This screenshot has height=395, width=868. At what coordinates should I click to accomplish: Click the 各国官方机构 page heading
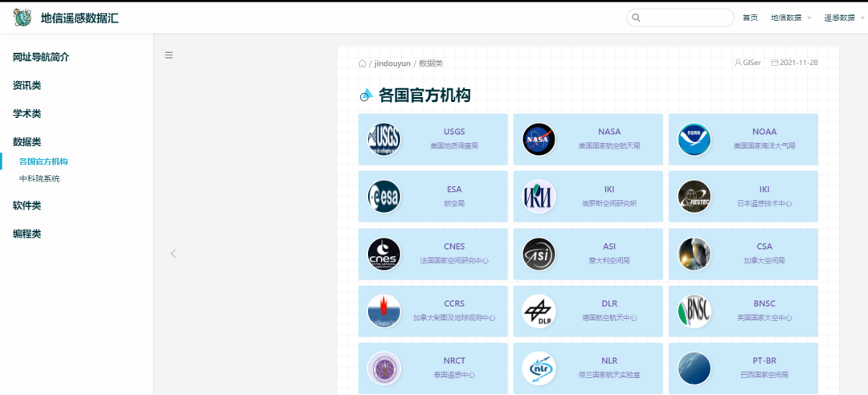424,96
